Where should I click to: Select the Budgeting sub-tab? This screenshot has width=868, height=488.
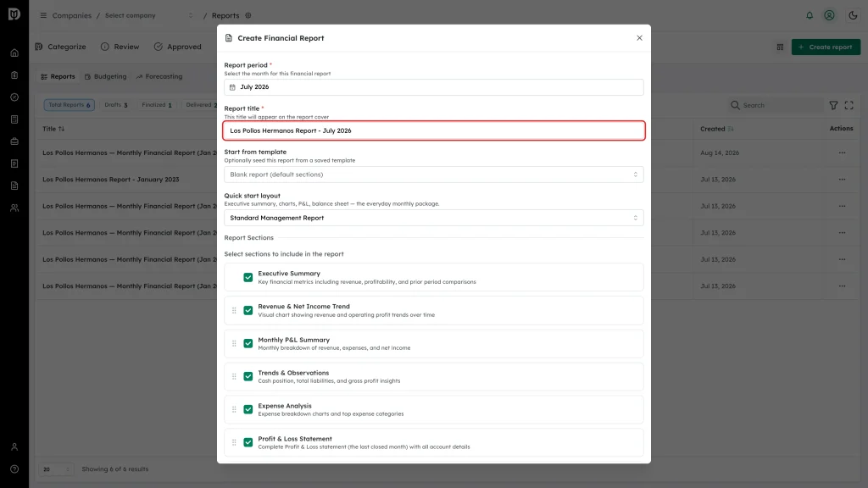pyautogui.click(x=106, y=76)
